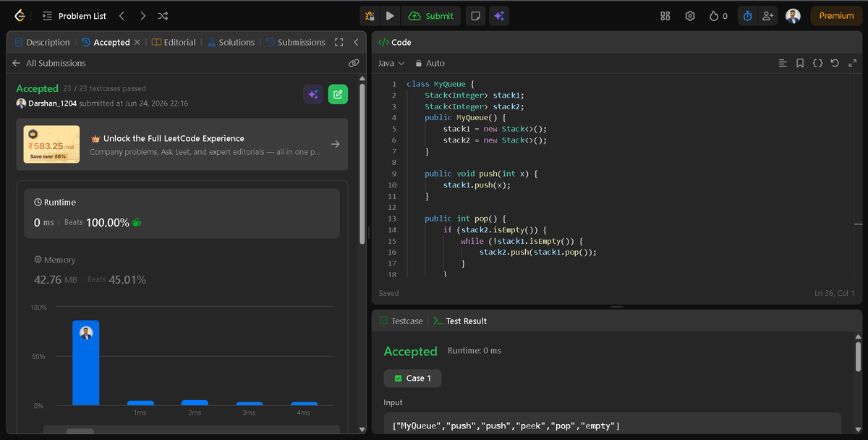Close the Accepted tab

pos(137,43)
